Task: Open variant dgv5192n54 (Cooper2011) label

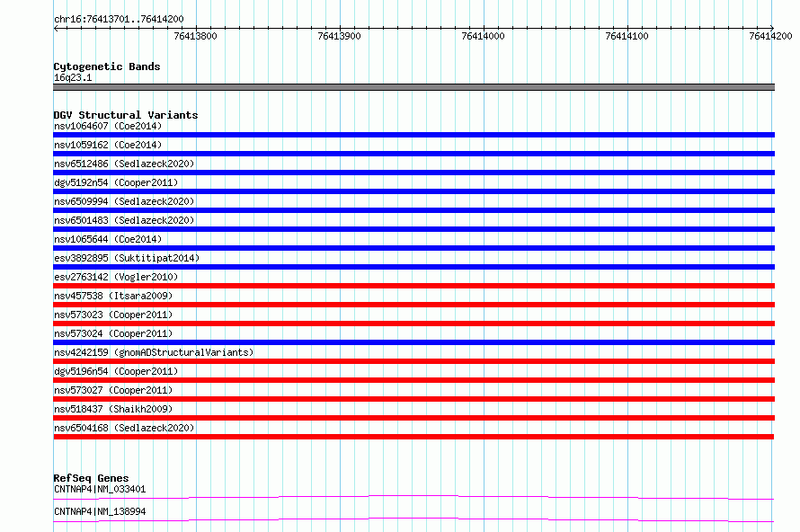Action: point(116,182)
